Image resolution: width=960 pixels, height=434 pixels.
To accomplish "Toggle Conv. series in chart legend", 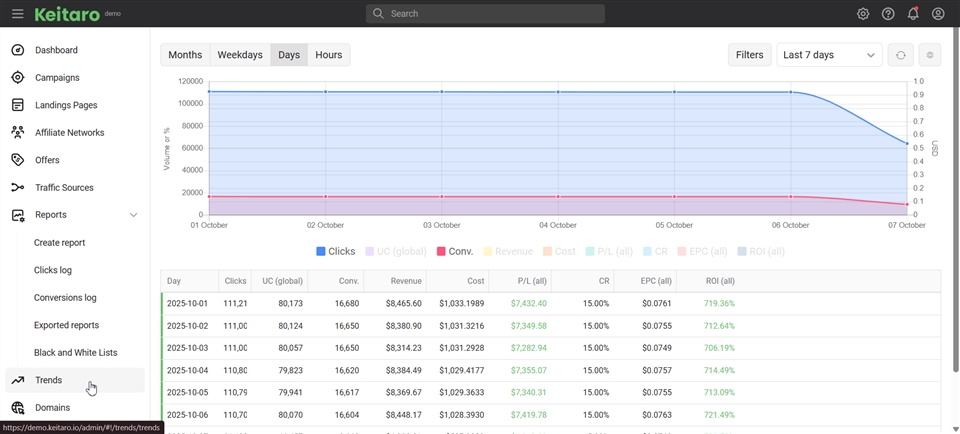I will pyautogui.click(x=454, y=252).
